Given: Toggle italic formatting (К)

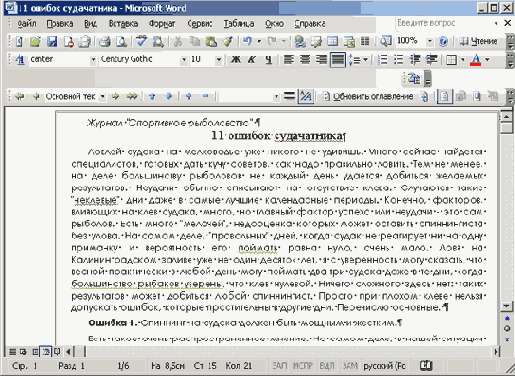Looking at the screenshot, I should (252, 60).
